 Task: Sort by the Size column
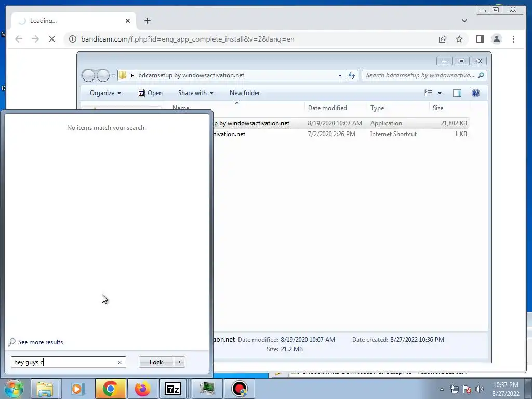[x=450, y=108]
